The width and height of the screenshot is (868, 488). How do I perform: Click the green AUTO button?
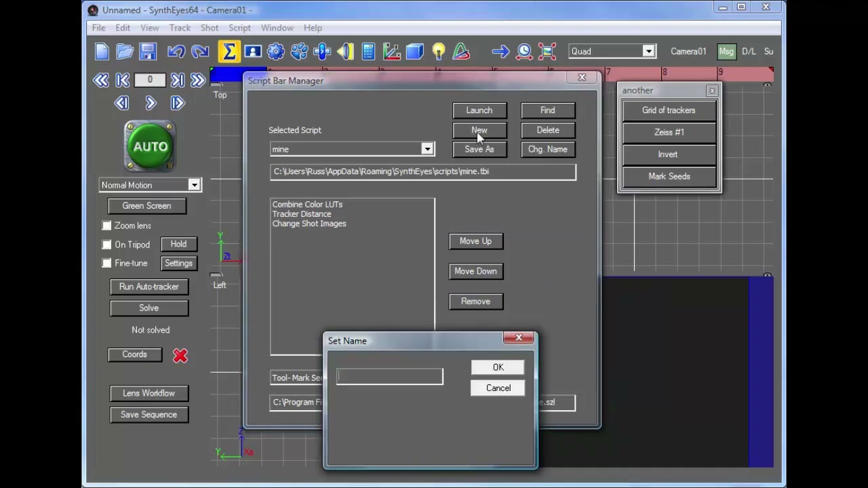coord(150,146)
